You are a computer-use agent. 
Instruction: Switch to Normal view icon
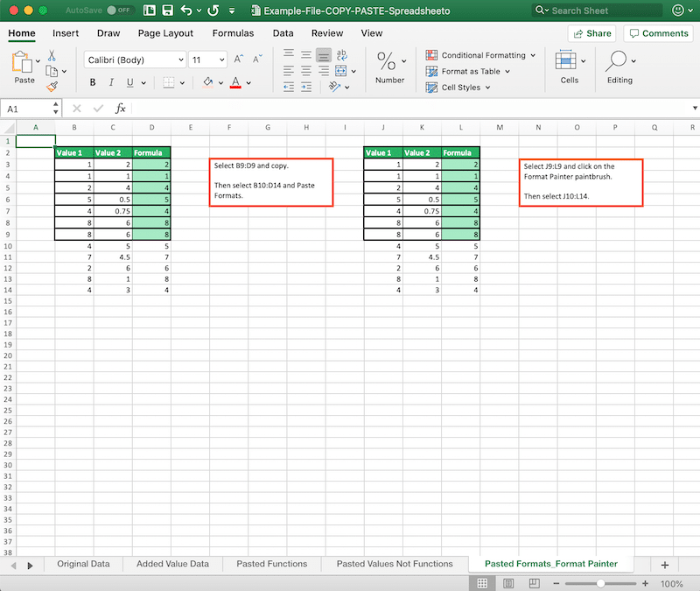482,583
